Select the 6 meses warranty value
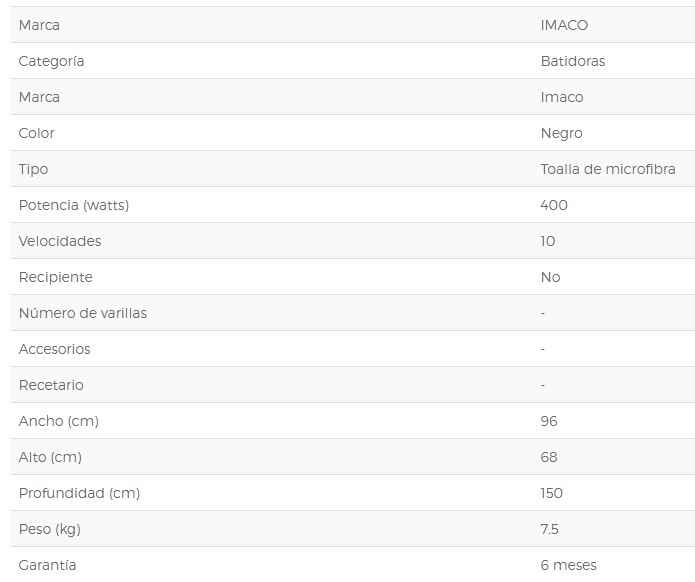Viewport: 695px width, 582px height. (568, 565)
